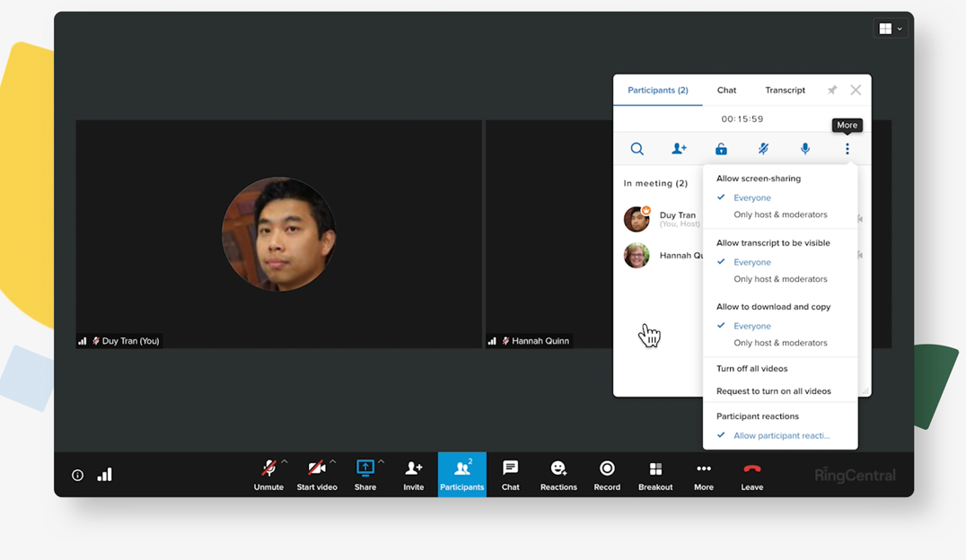This screenshot has width=966, height=560.
Task: Click the search icon in Participants panel
Action: 637,149
